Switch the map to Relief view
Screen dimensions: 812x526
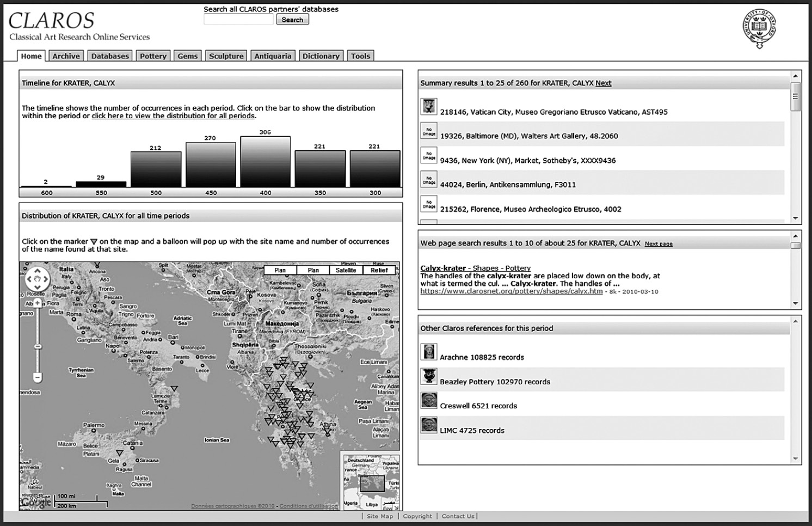click(x=379, y=270)
